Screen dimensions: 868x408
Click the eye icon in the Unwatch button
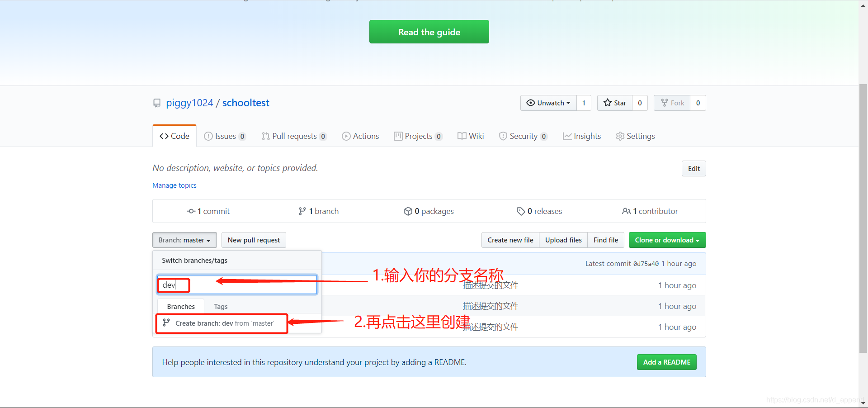pos(531,103)
